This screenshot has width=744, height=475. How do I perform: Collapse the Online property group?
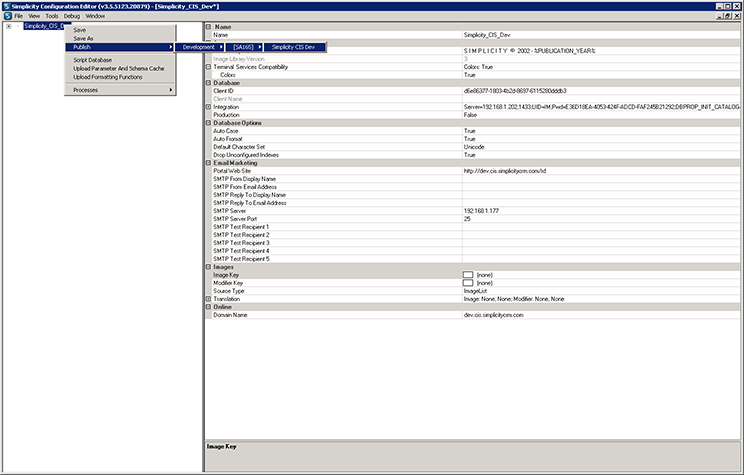click(x=208, y=307)
